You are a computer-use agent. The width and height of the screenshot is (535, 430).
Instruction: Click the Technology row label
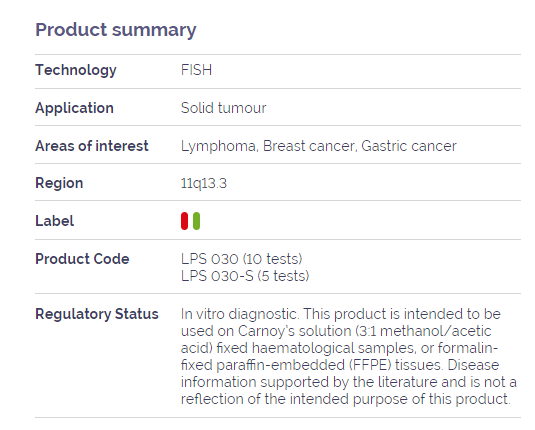(76, 70)
